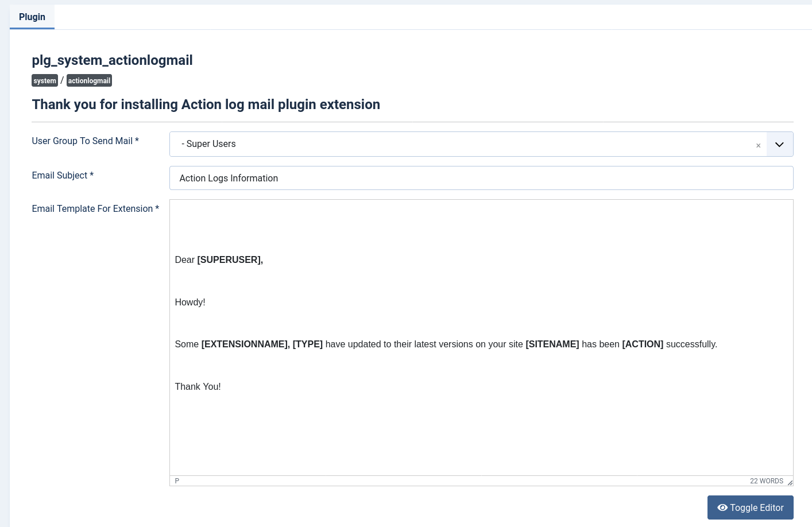Screen dimensions: 812x527
Task: Place cursor on Thank You! line
Action: pos(198,387)
